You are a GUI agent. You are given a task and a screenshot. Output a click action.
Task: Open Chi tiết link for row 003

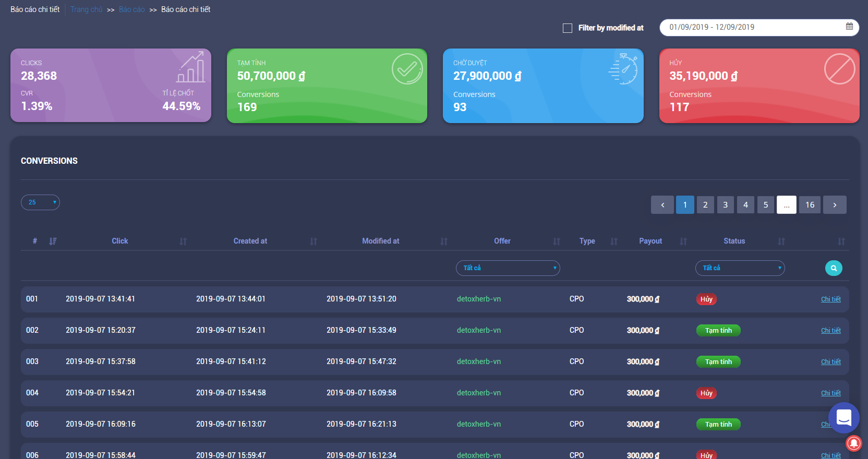(831, 362)
